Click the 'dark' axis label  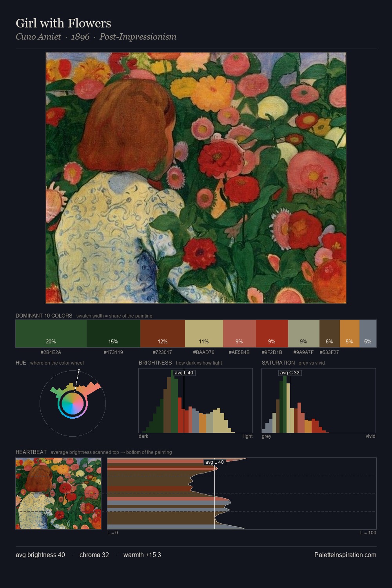click(x=143, y=436)
